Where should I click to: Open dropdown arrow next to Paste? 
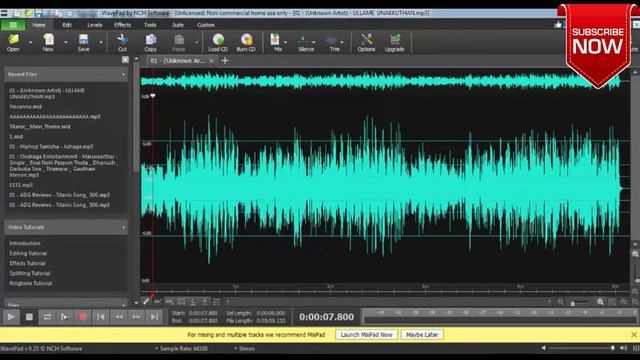pos(196,42)
